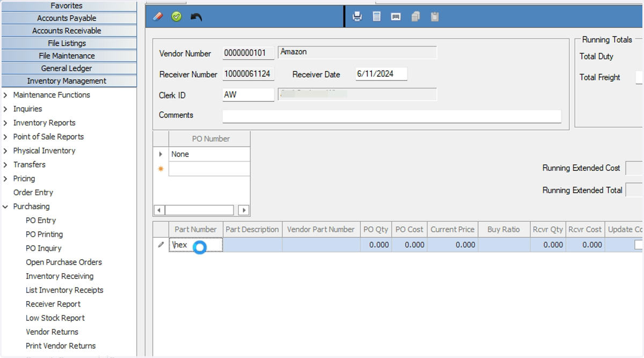Expand Inventory Reports tree node
Viewport: 644px width, 358px height.
click(x=5, y=123)
